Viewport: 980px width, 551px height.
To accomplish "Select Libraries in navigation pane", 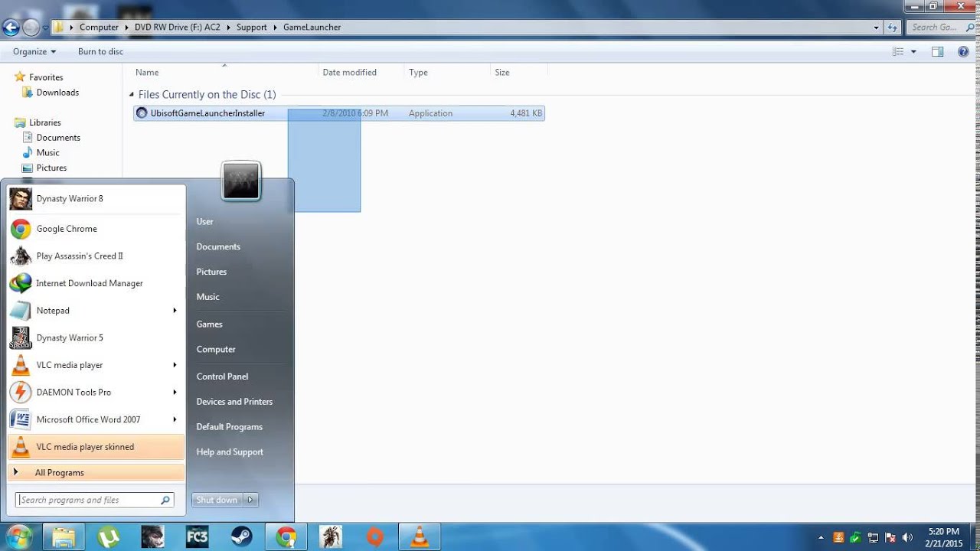I will [44, 122].
